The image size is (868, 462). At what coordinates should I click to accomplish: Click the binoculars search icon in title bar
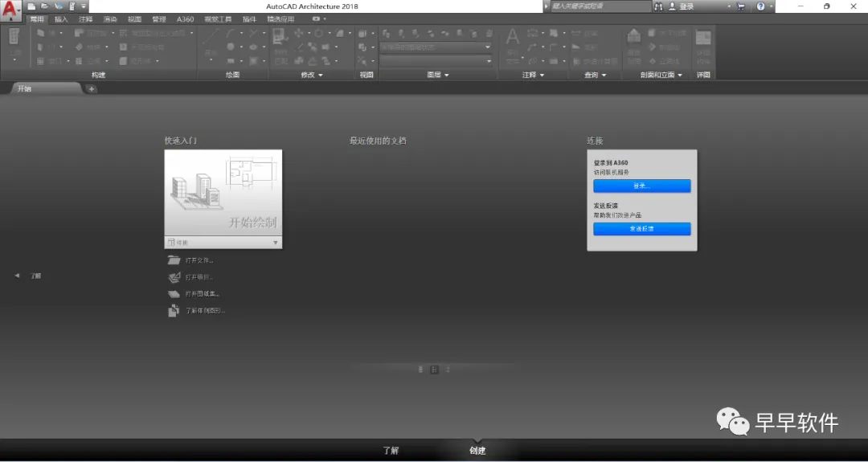click(x=658, y=6)
